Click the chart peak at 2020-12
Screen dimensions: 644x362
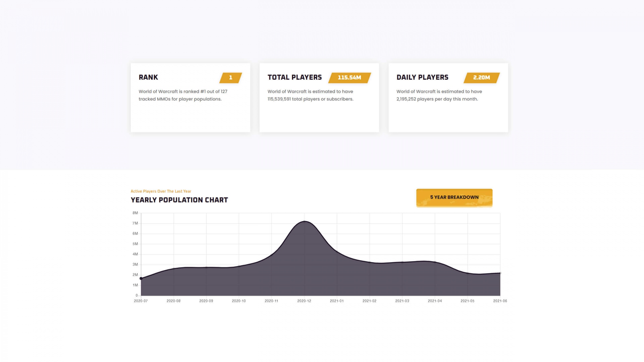(304, 221)
